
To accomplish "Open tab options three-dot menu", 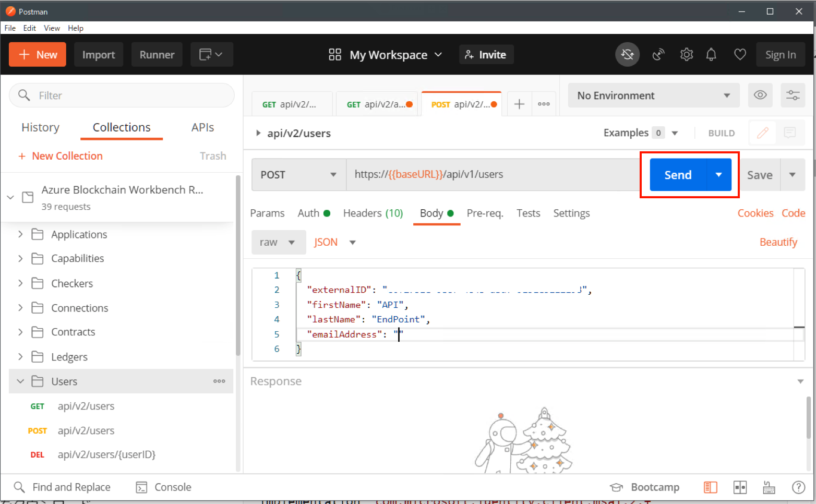I will [544, 104].
